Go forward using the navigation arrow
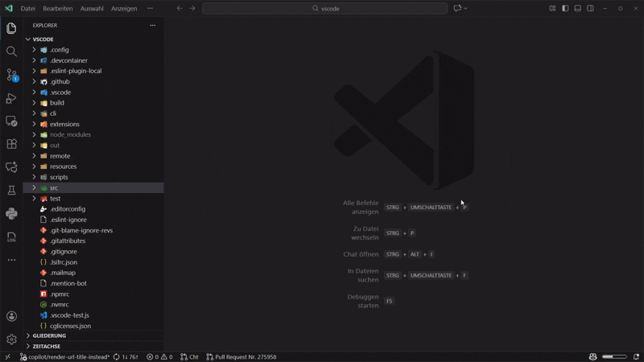644x362 pixels. coord(192,8)
